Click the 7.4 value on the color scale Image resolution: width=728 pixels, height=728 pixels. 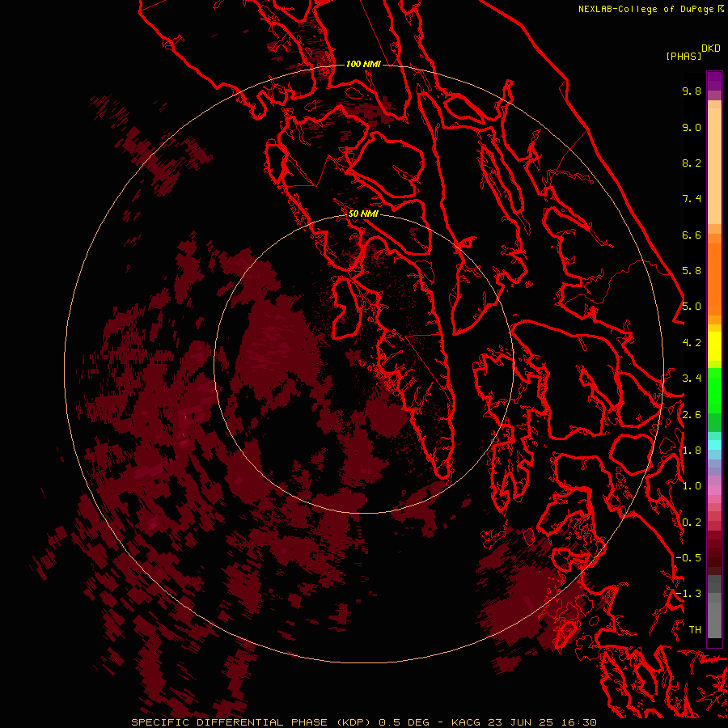tap(692, 199)
